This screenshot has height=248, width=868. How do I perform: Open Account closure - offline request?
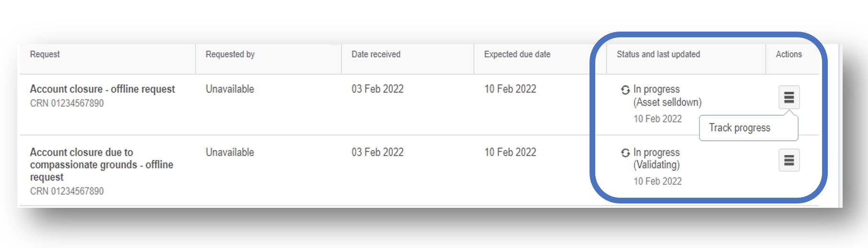(102, 89)
